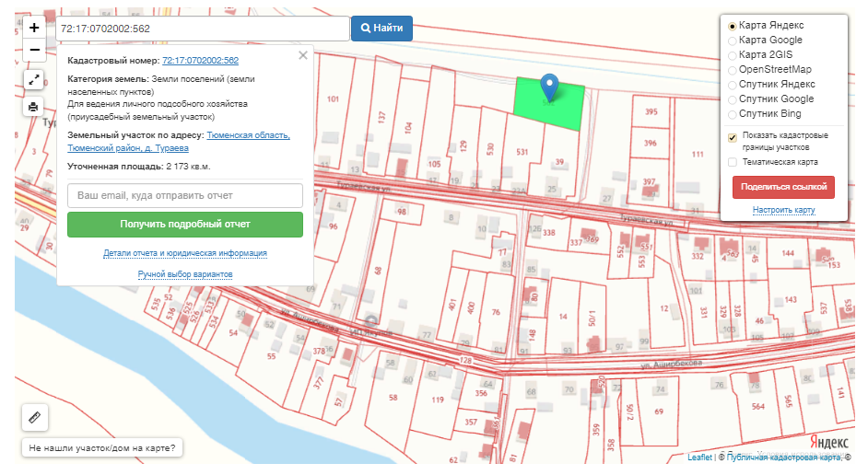Image resolution: width=868 pixels, height=475 pixels.
Task: Click the zoom out minus button
Action: pyautogui.click(x=34, y=50)
